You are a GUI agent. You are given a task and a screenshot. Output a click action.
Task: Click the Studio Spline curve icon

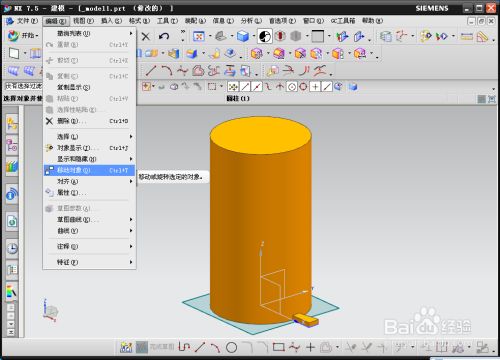tap(183, 70)
